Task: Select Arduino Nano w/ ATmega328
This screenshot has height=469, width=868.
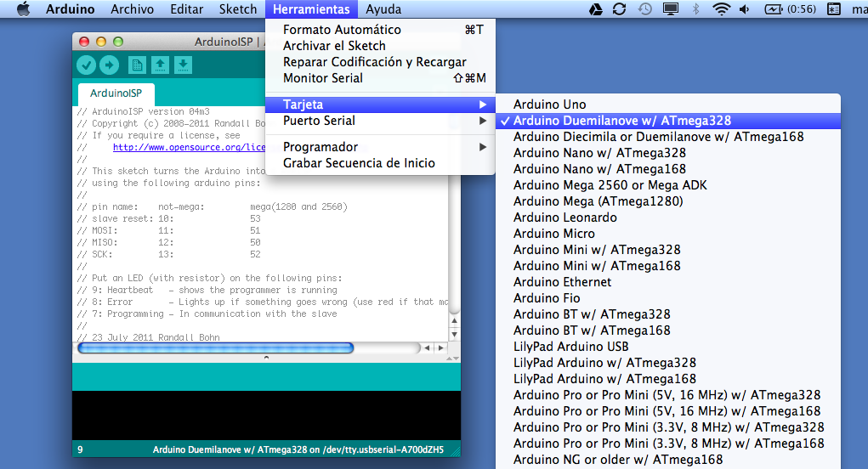Action: pos(668,153)
